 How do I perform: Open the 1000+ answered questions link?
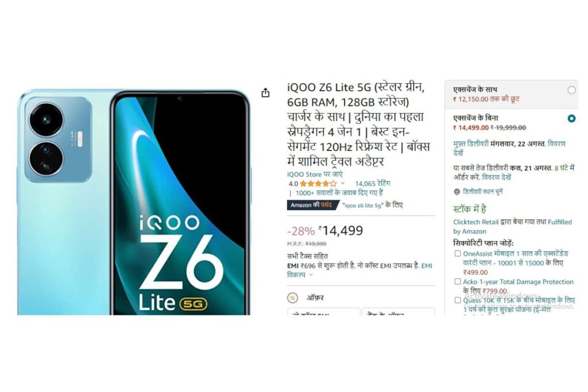pyautogui.click(x=339, y=193)
